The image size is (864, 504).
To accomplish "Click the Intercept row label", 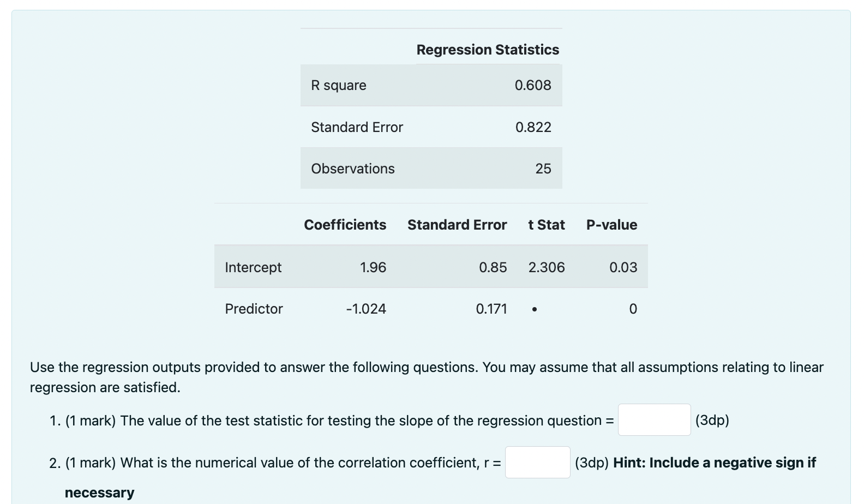I will [x=253, y=267].
